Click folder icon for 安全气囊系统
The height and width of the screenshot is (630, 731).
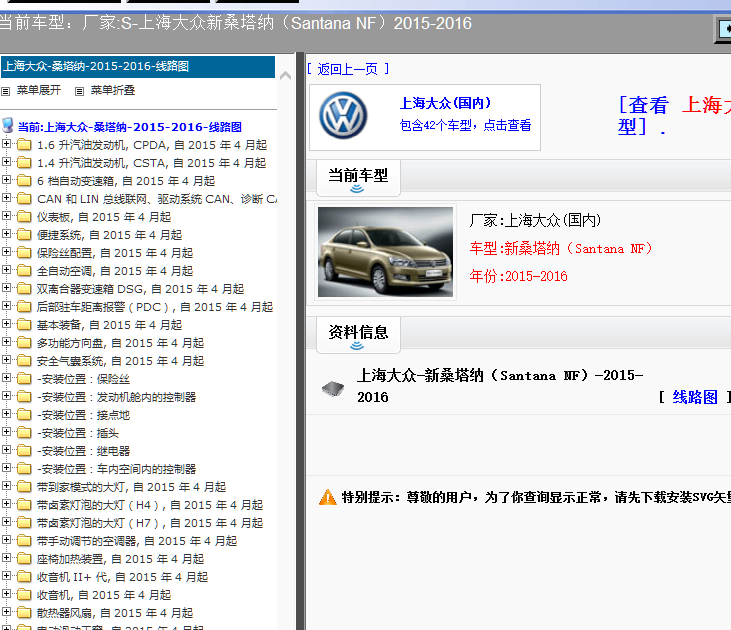tap(24, 360)
